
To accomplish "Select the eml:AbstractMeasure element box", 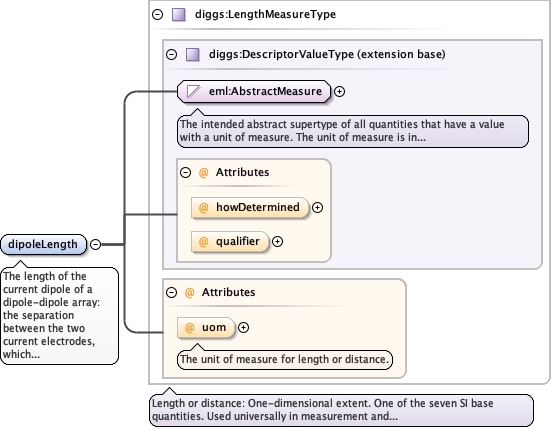I will (x=254, y=92).
